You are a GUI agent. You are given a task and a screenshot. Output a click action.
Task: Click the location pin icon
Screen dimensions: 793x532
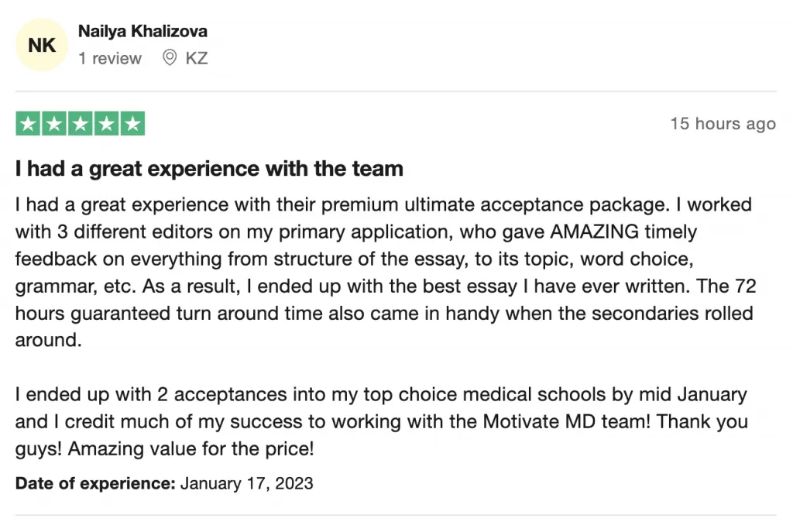[170, 57]
